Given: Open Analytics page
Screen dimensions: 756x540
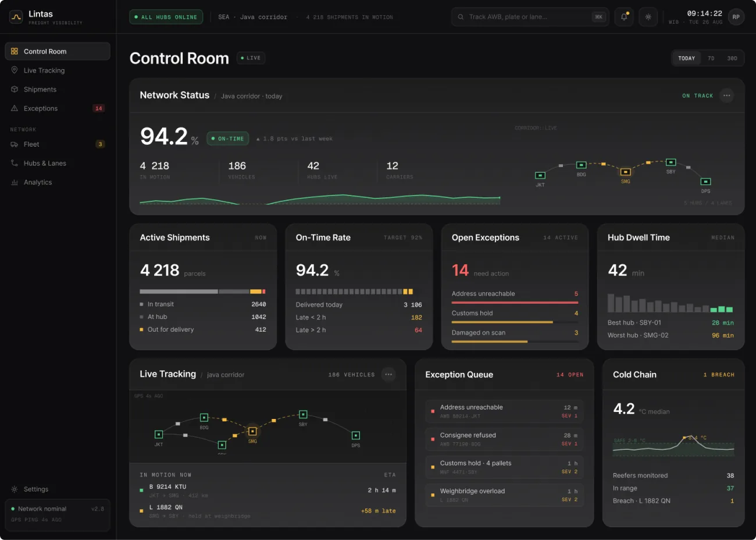Looking at the screenshot, I should coord(58,182).
